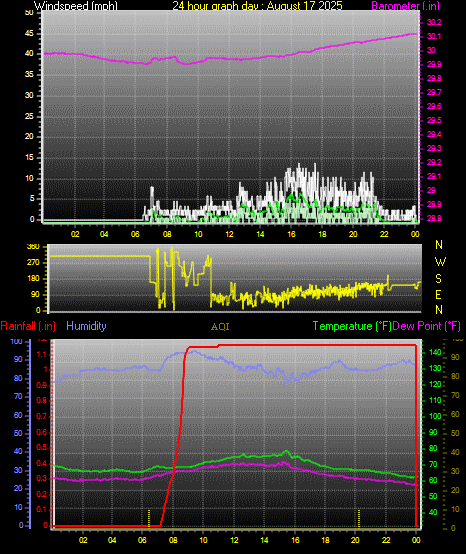
Task: Click hour 14 on the rainfall graph time axis
Action: (x=264, y=540)
